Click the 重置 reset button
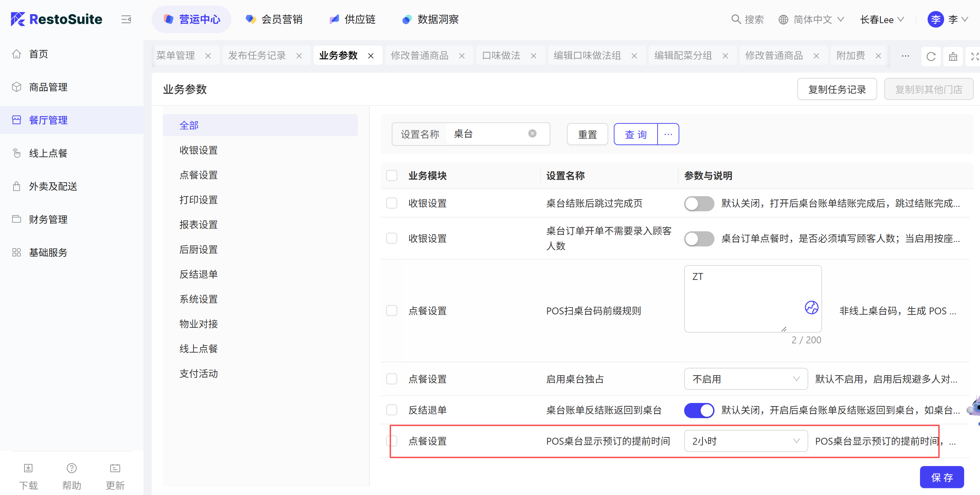Viewport: 980px width, 495px height. [587, 134]
